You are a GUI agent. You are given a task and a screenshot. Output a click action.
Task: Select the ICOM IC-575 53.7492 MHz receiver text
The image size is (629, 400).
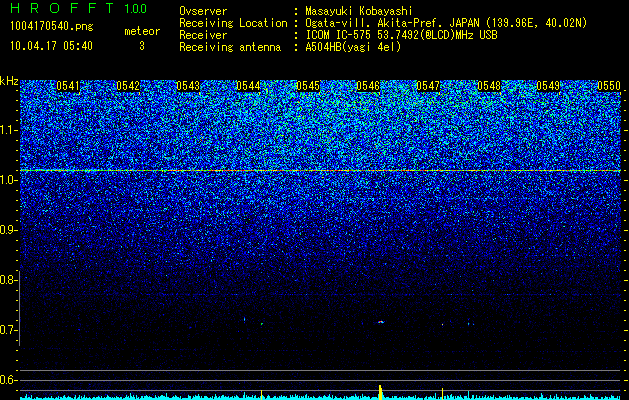tap(401, 35)
